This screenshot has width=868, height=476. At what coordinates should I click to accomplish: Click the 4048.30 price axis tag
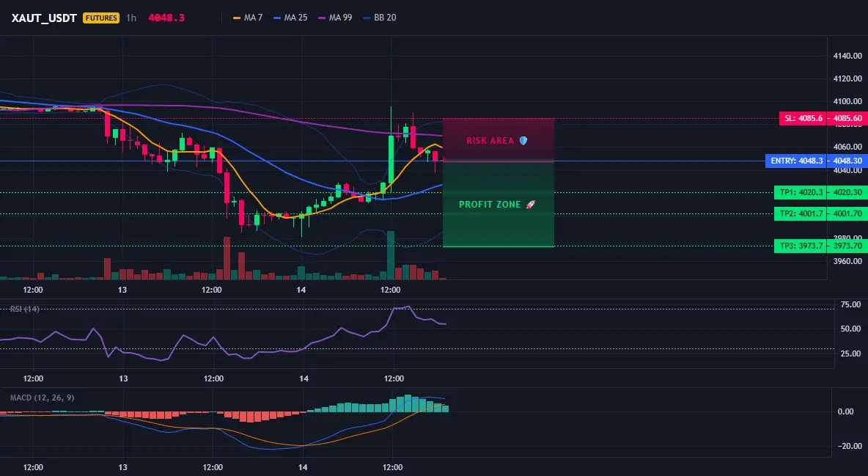click(x=847, y=161)
